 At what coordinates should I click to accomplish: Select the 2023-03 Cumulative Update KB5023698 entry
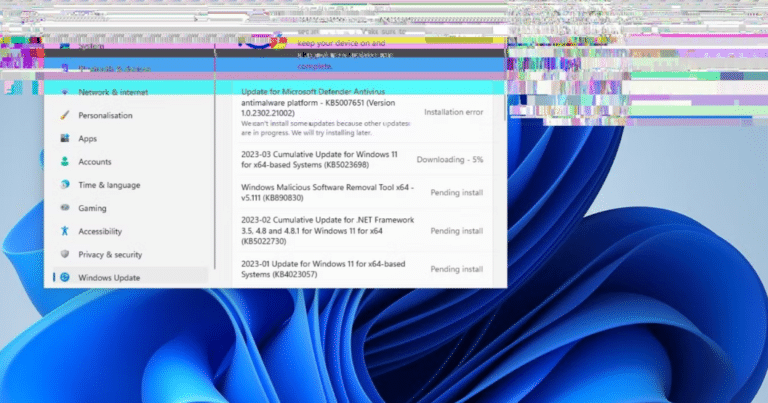click(x=319, y=160)
